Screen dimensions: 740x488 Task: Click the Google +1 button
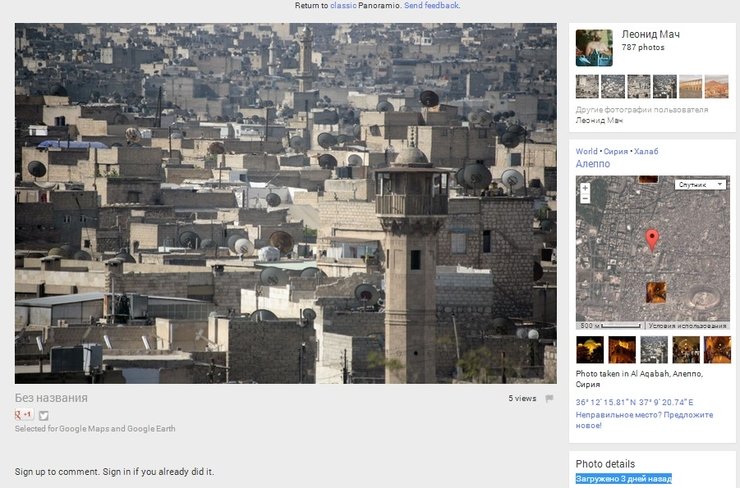pos(24,414)
